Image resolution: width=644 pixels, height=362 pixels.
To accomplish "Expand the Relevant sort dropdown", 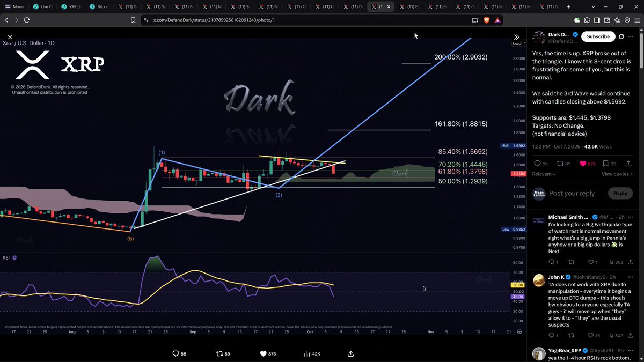I will pos(544,174).
